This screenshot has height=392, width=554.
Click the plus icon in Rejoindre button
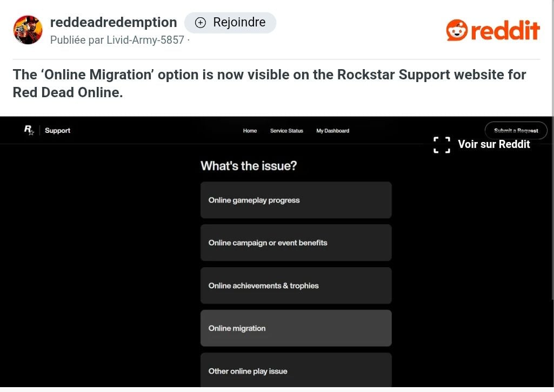pos(201,23)
